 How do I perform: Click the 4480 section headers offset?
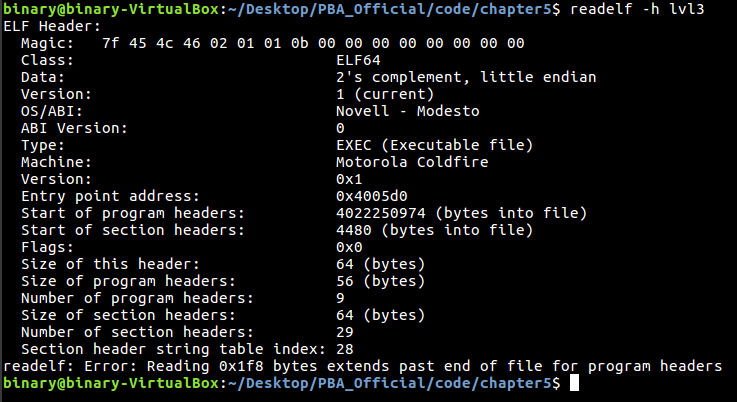pos(354,230)
